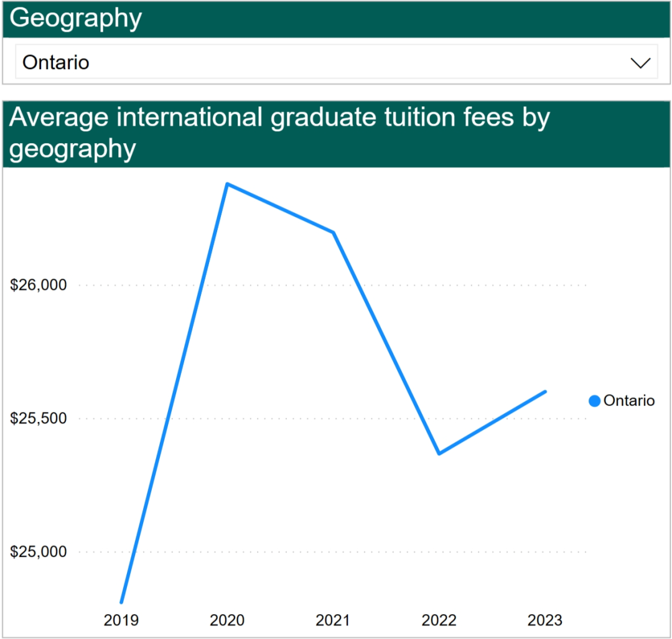Open the Geography dropdown showing Ontario
The height and width of the screenshot is (639, 672).
[337, 62]
